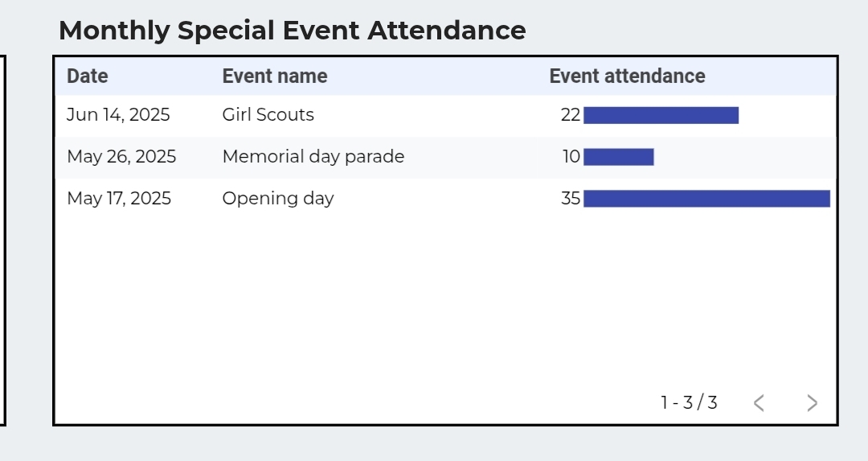Click attendance value 35
The image size is (868, 461).
point(571,199)
